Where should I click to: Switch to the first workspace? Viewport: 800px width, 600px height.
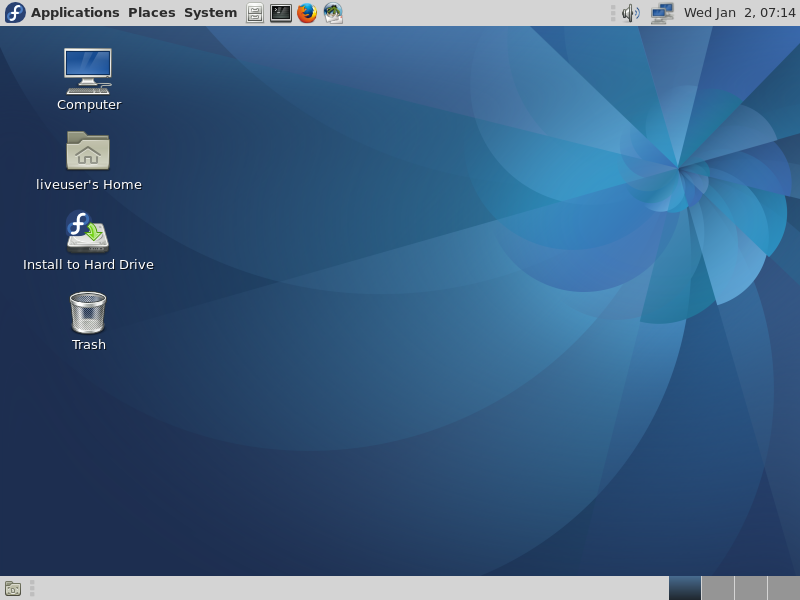click(685, 588)
